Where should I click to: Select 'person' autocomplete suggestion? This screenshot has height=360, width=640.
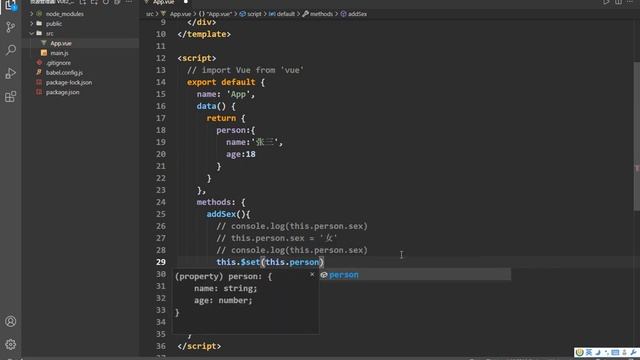(415, 275)
